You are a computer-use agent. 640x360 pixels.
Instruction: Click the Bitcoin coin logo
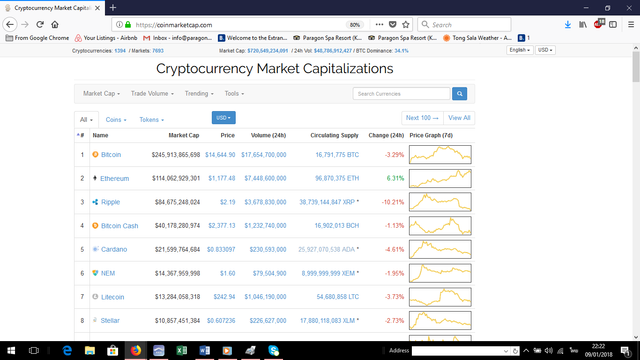95,154
